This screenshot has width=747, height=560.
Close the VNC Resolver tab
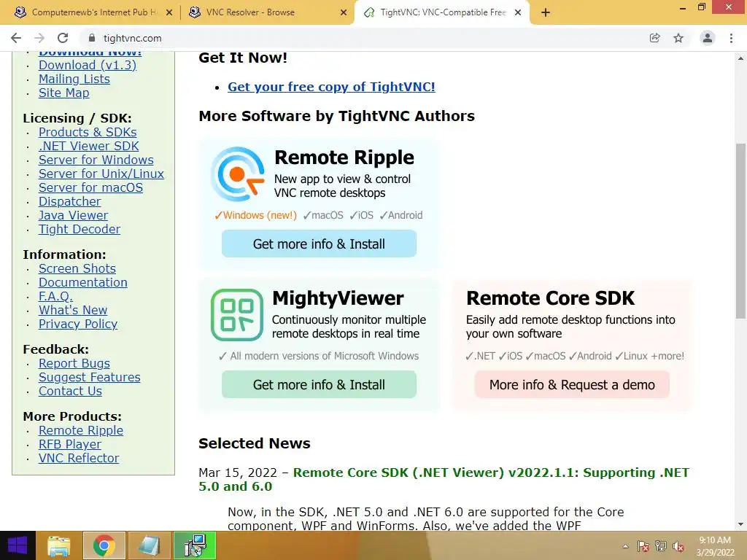click(344, 13)
